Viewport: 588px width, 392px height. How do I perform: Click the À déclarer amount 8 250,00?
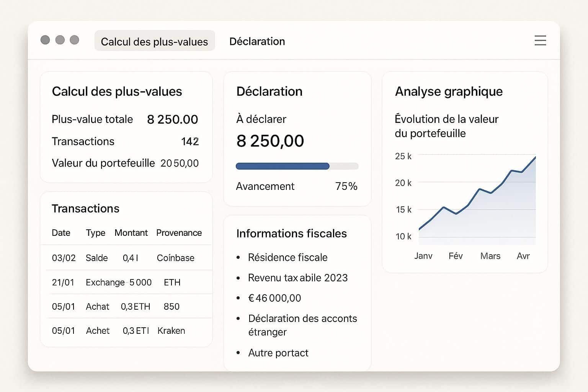coord(270,141)
